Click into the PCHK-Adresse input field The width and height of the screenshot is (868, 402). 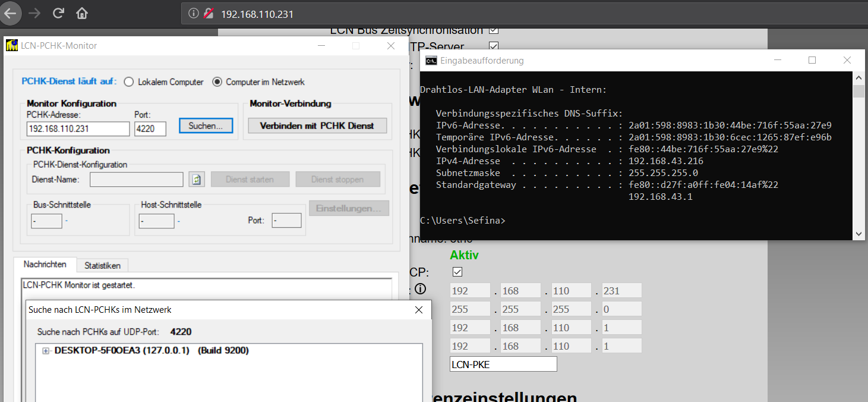tap(78, 128)
